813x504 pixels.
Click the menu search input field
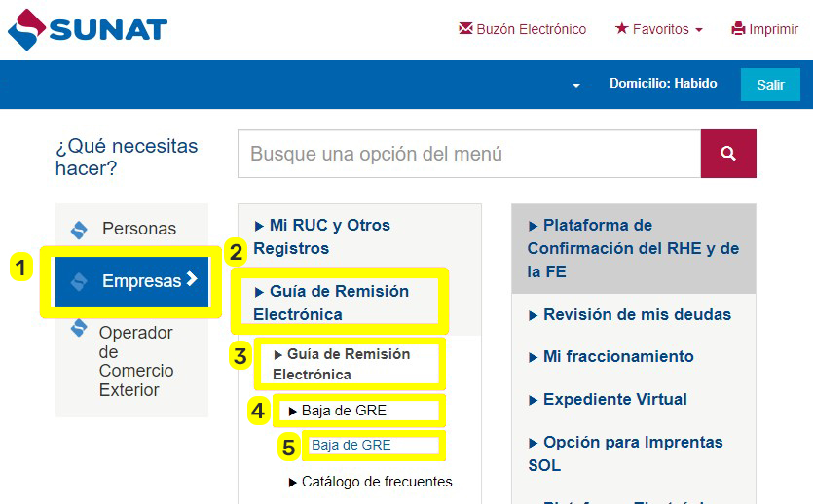coord(469,154)
